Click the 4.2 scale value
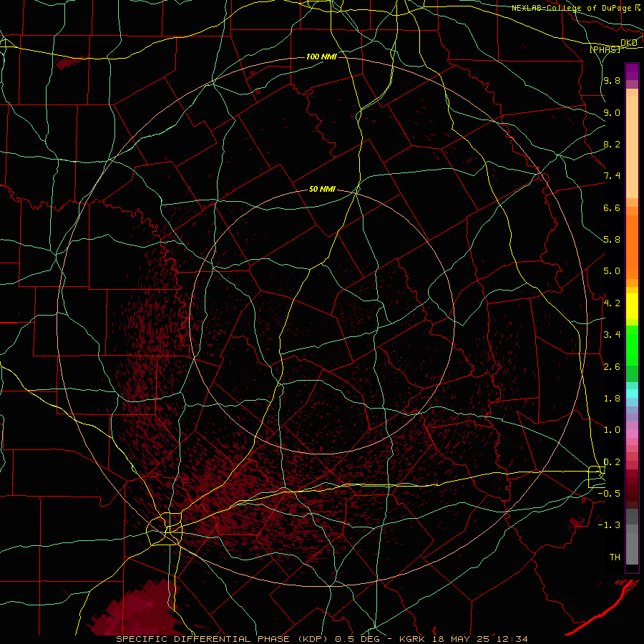 click(x=612, y=303)
